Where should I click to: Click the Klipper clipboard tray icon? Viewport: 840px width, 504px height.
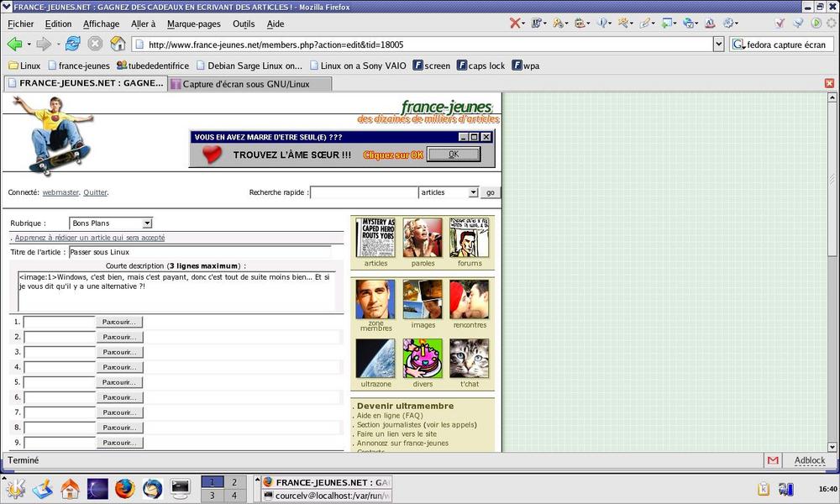[764, 489]
